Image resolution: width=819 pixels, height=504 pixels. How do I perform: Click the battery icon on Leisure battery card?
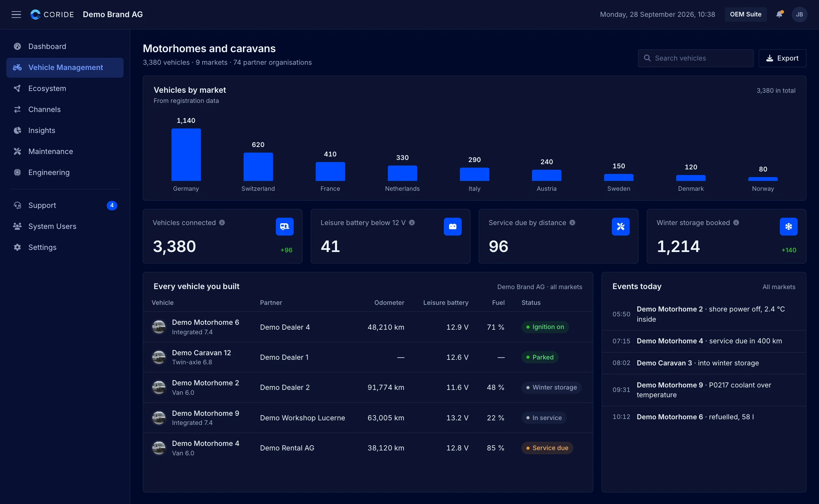point(453,226)
